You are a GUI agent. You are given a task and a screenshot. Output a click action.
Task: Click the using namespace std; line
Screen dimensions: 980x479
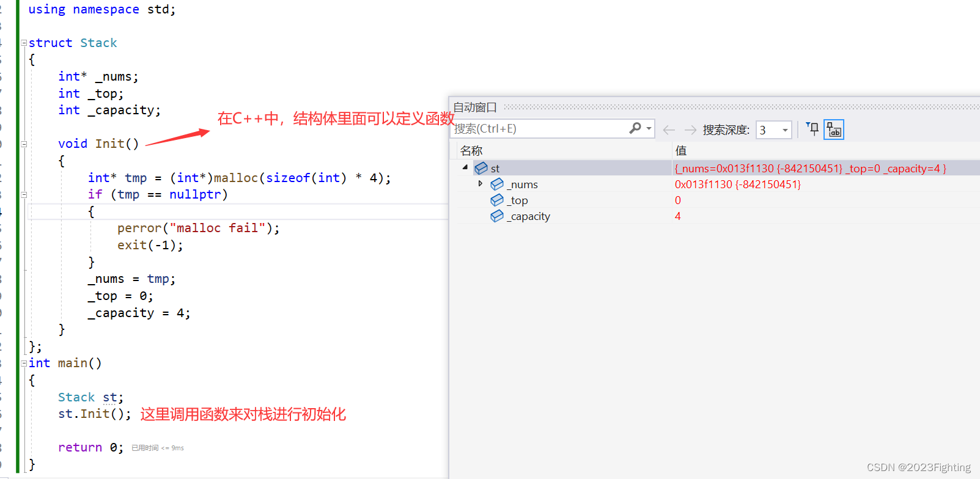tap(102, 9)
